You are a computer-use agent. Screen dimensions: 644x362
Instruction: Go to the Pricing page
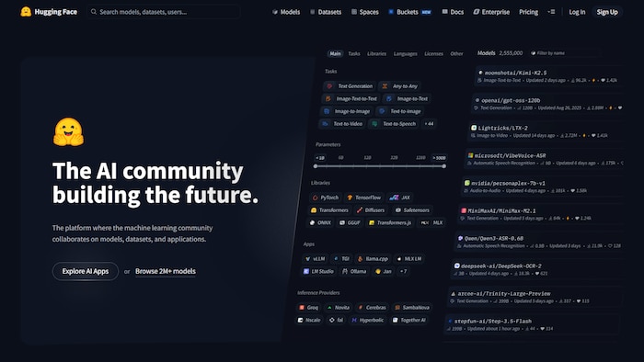click(x=529, y=12)
